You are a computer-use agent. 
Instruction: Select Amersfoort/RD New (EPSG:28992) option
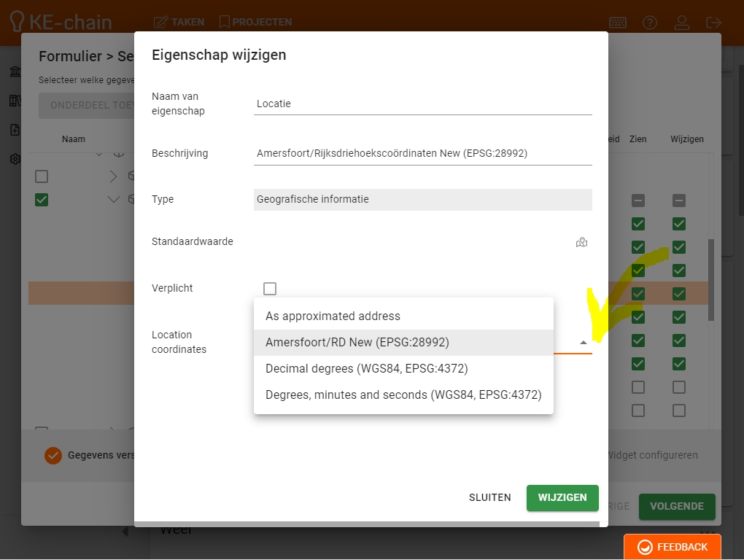[357, 342]
